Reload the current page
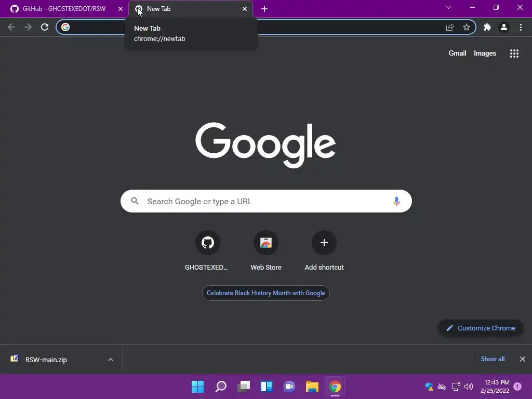The image size is (532, 399). coord(45,27)
